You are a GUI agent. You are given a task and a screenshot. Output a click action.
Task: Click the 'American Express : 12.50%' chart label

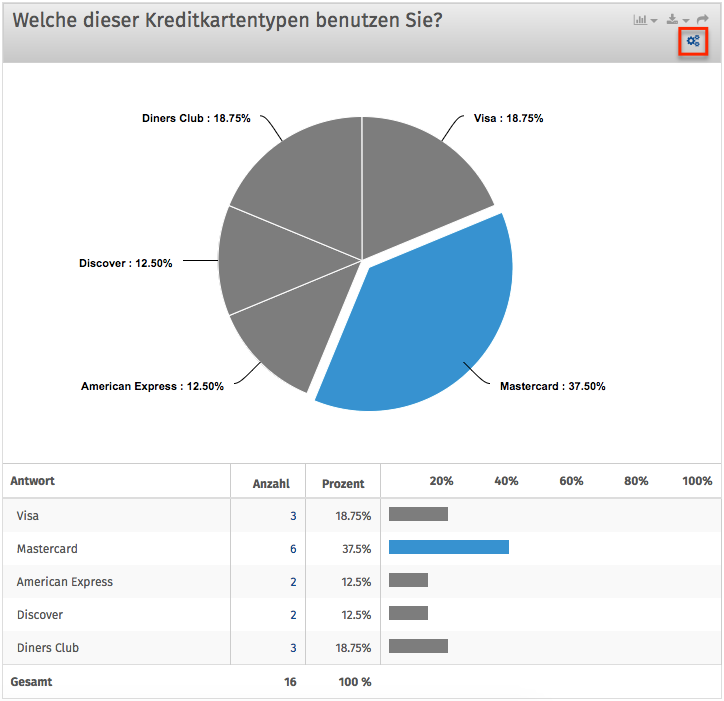click(x=152, y=386)
